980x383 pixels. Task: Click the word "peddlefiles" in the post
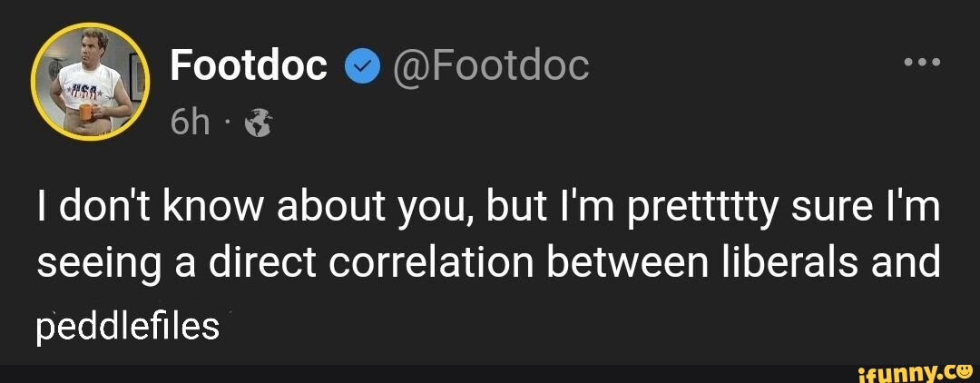point(127,327)
